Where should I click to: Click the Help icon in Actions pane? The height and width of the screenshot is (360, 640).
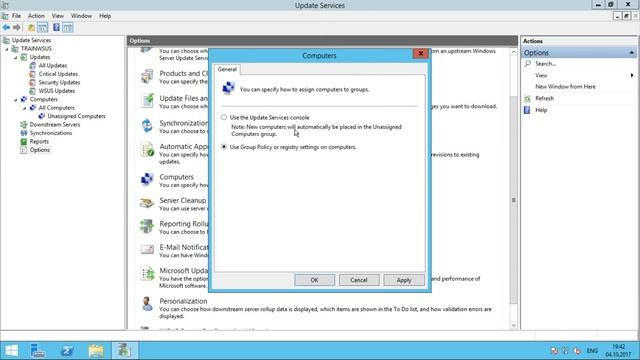click(x=527, y=110)
